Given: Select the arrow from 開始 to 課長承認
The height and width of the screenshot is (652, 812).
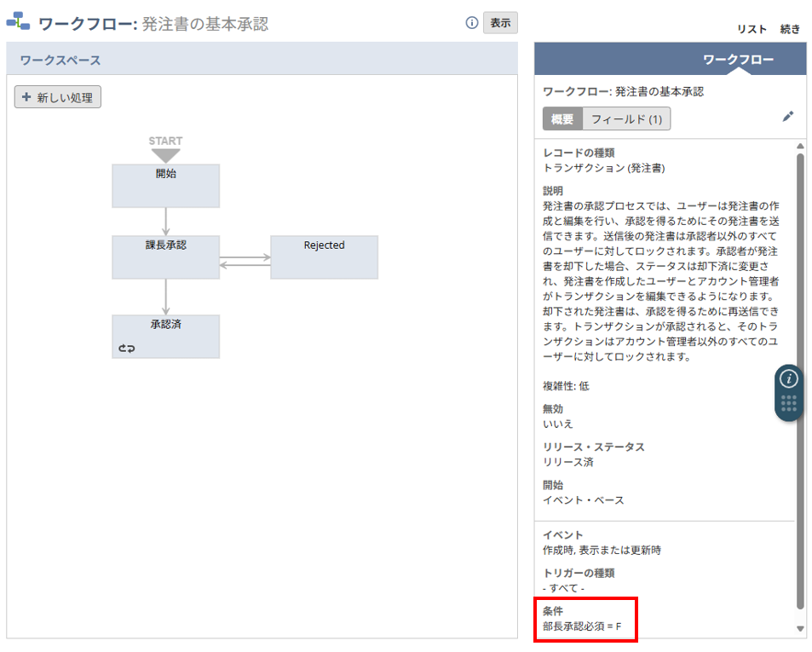Looking at the screenshot, I should pyautogui.click(x=166, y=221).
